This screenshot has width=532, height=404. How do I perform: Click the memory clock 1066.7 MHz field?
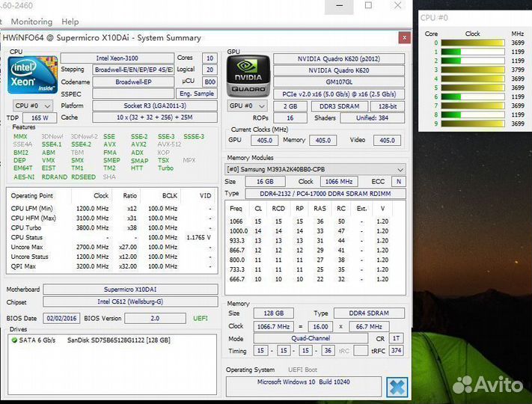pos(273,327)
